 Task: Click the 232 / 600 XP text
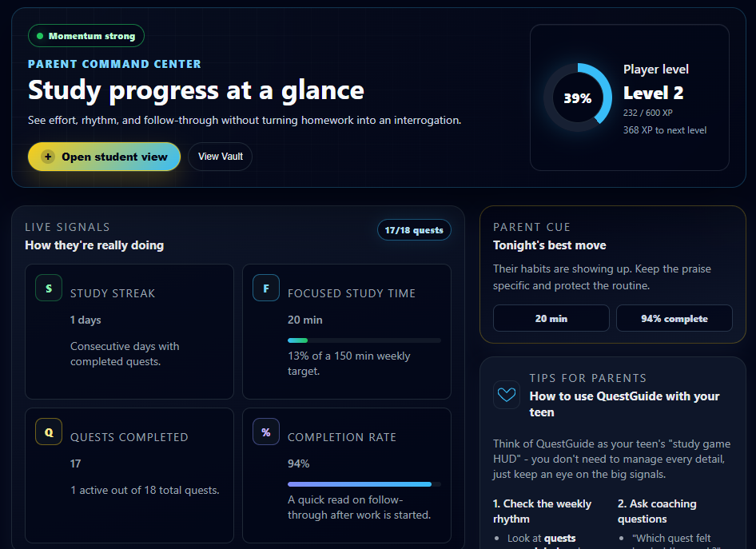[x=647, y=113]
